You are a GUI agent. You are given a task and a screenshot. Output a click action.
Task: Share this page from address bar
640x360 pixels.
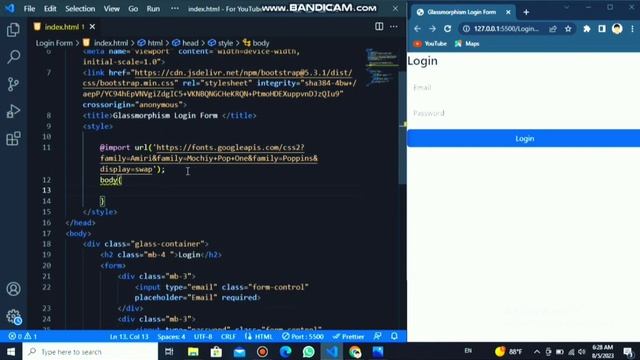(x=553, y=29)
